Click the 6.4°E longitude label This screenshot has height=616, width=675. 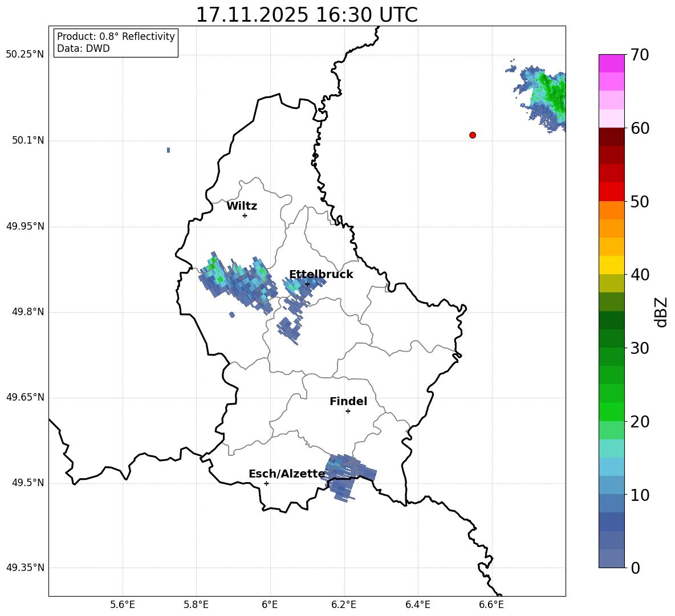point(417,605)
